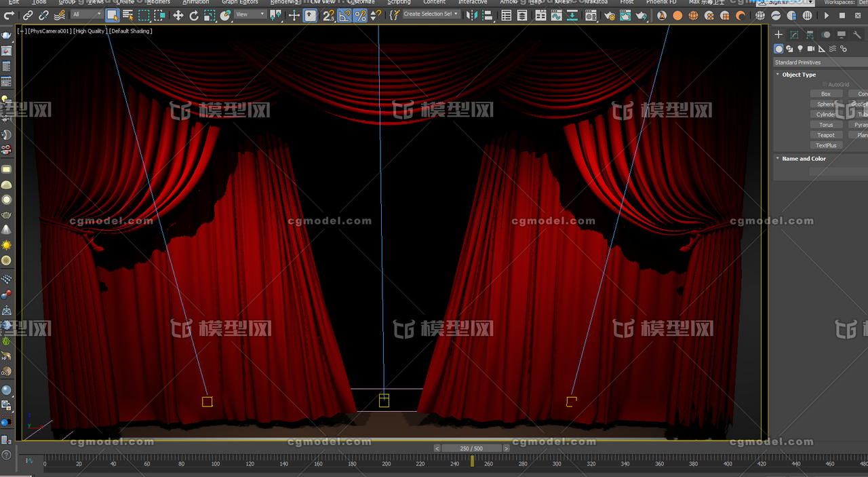Viewport: 868px width, 477px height.
Task: Enable the AutoGrid checkbox
Action: [x=825, y=85]
